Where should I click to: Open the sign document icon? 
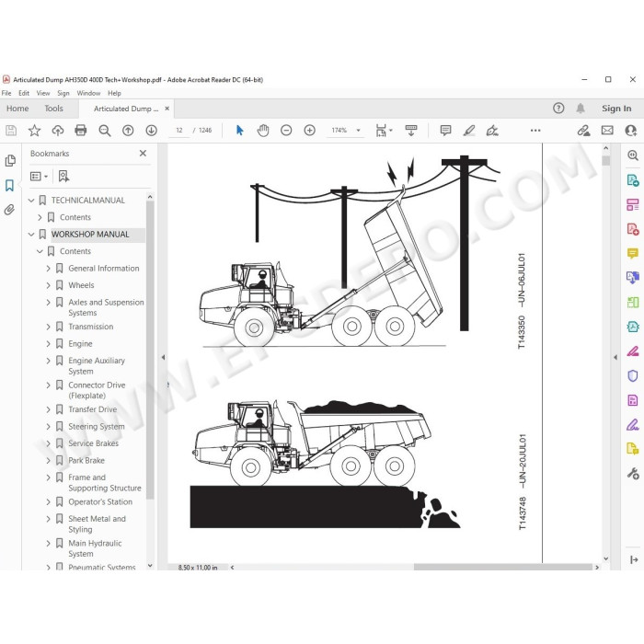click(x=492, y=131)
